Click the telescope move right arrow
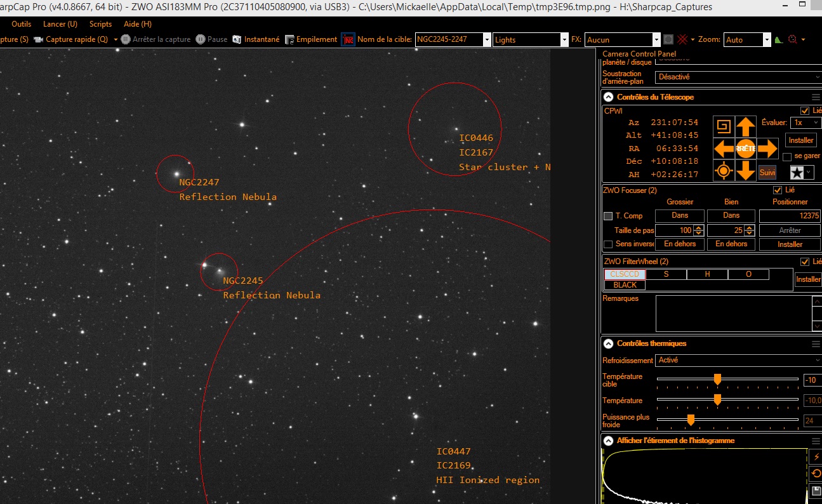Image resolution: width=822 pixels, height=504 pixels. pos(767,149)
